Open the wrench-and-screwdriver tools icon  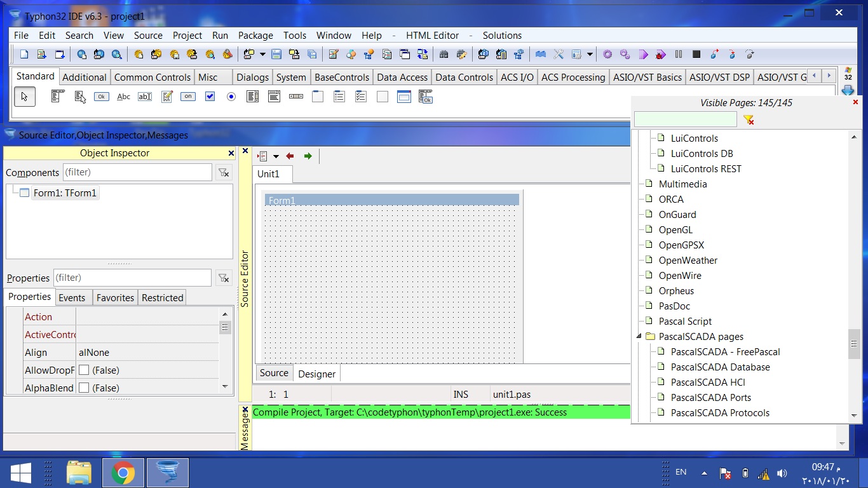click(x=559, y=55)
